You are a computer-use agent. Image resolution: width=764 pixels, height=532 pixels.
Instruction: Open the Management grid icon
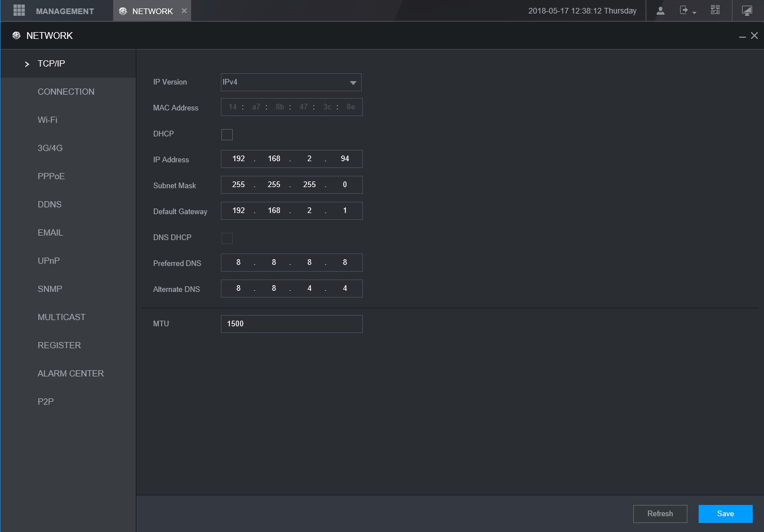pyautogui.click(x=19, y=11)
